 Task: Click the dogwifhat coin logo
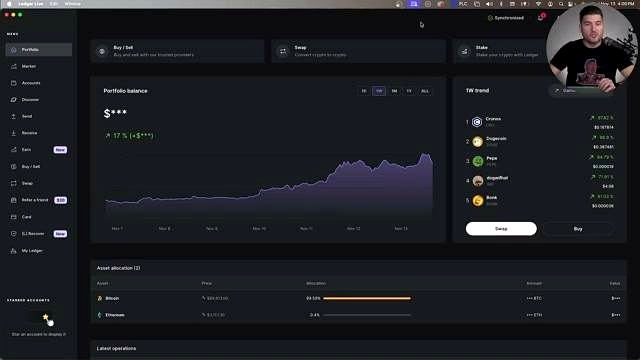(x=478, y=181)
